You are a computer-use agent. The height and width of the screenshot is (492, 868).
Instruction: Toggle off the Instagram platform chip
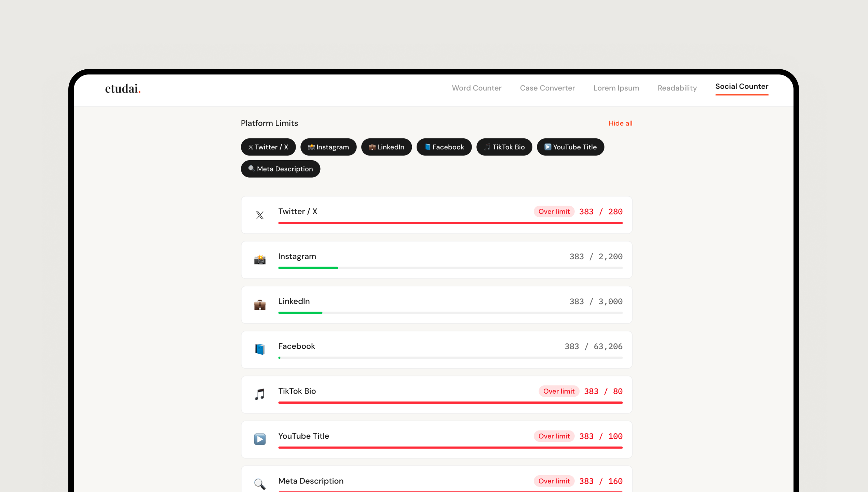point(328,147)
